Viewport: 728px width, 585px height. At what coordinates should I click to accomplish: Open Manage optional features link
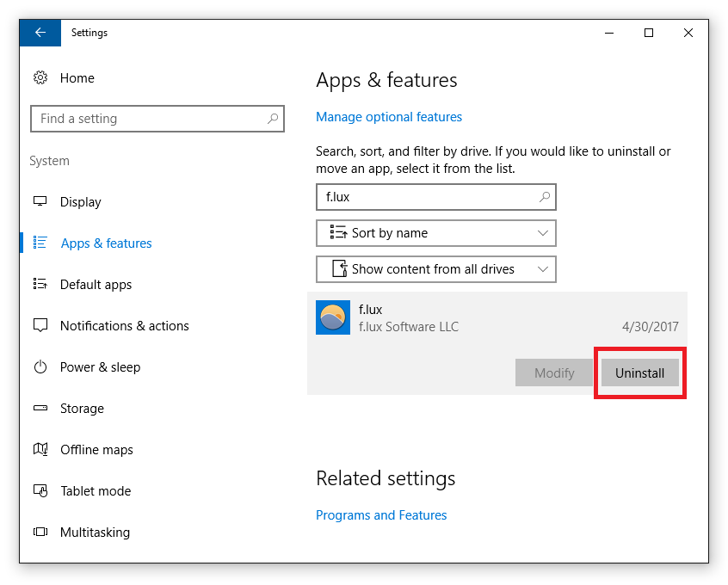pyautogui.click(x=389, y=117)
